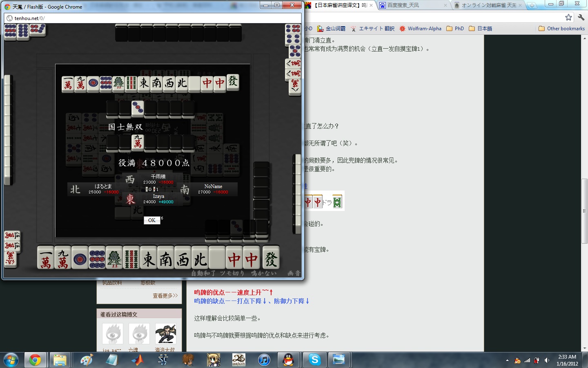Open Chrome from the taskbar

click(35, 360)
